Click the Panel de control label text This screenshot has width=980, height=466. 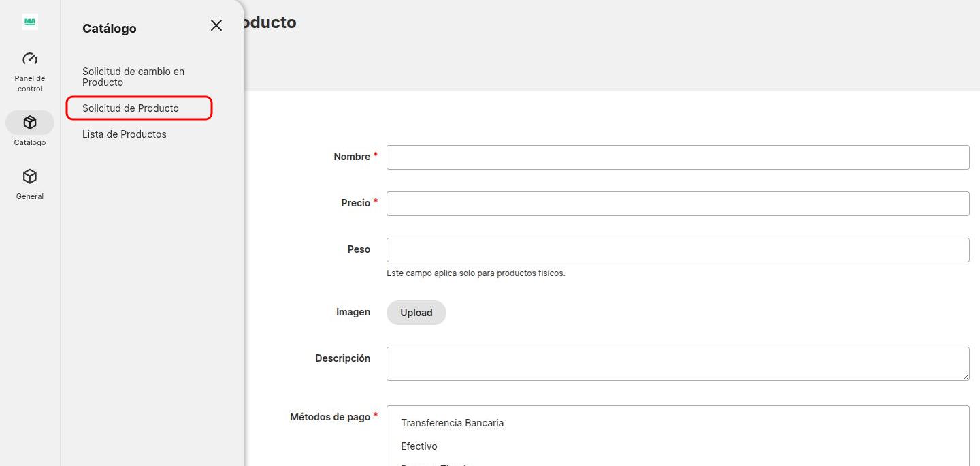coord(29,83)
